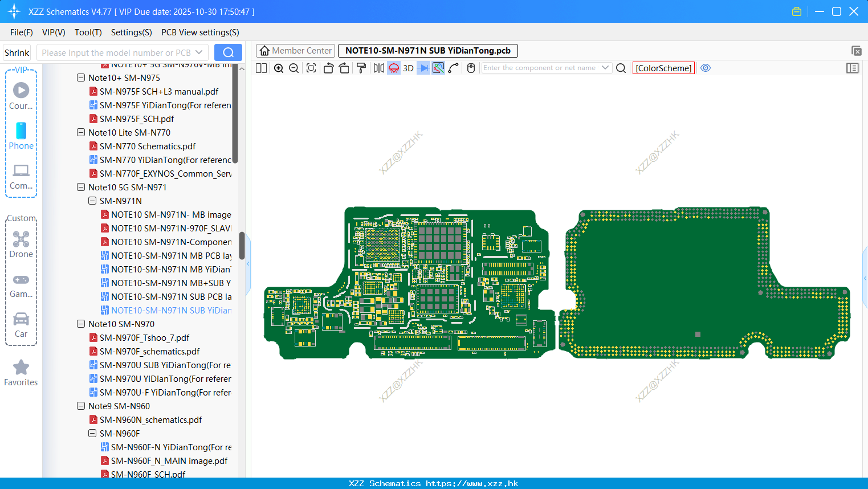Click the Shrink button
The height and width of the screenshot is (489, 868).
tap(17, 52)
